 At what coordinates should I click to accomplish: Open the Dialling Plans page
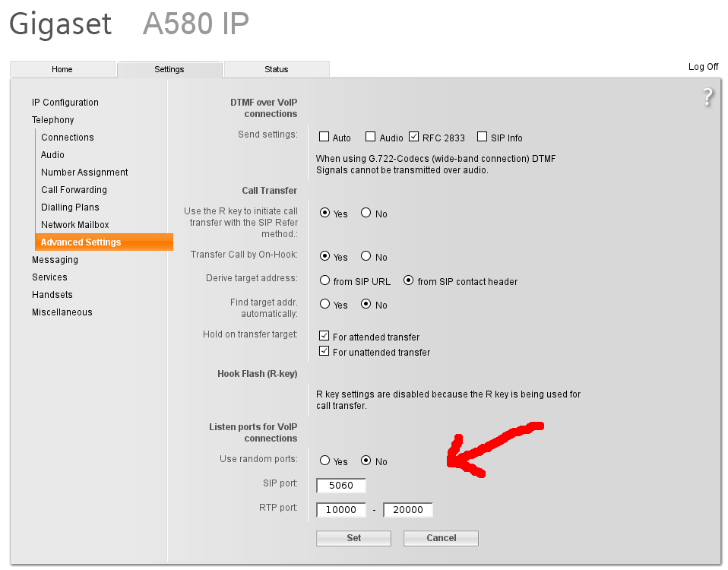[70, 207]
